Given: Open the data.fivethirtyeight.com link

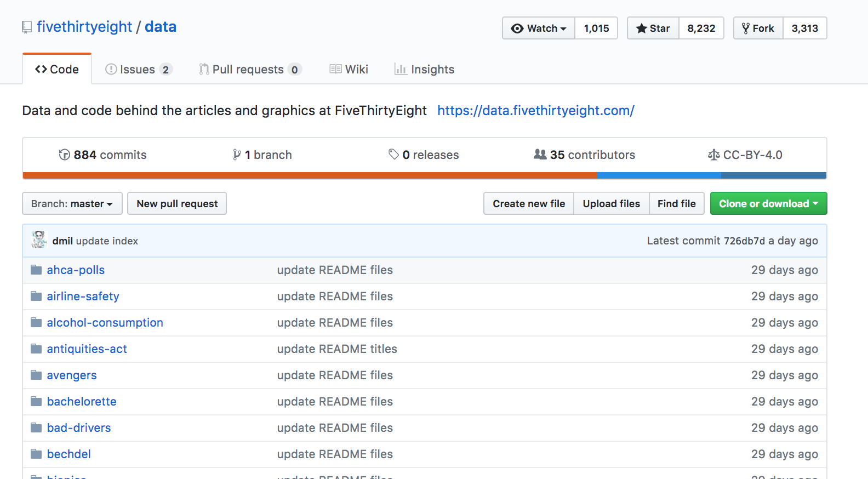Looking at the screenshot, I should pyautogui.click(x=535, y=111).
